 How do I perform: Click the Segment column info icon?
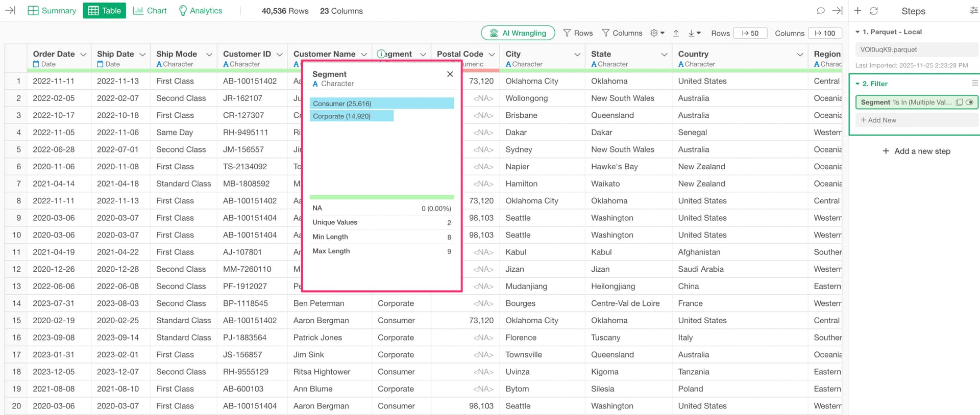(x=381, y=54)
